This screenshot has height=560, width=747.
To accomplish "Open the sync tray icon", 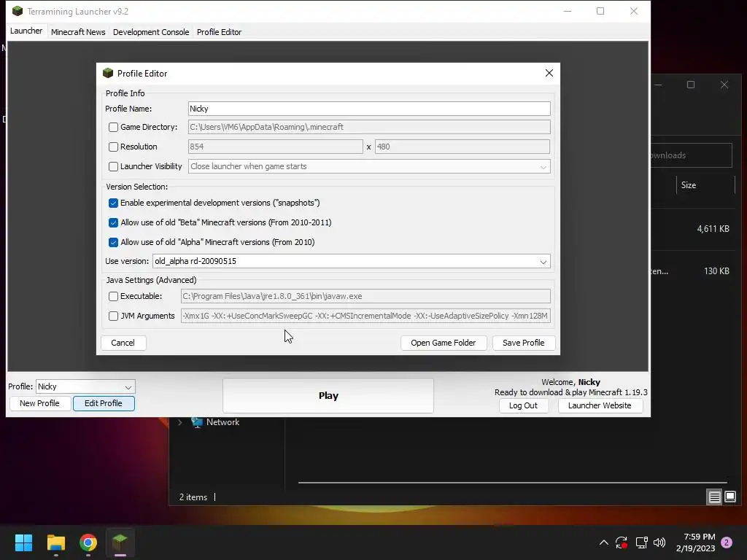I will coord(622,542).
